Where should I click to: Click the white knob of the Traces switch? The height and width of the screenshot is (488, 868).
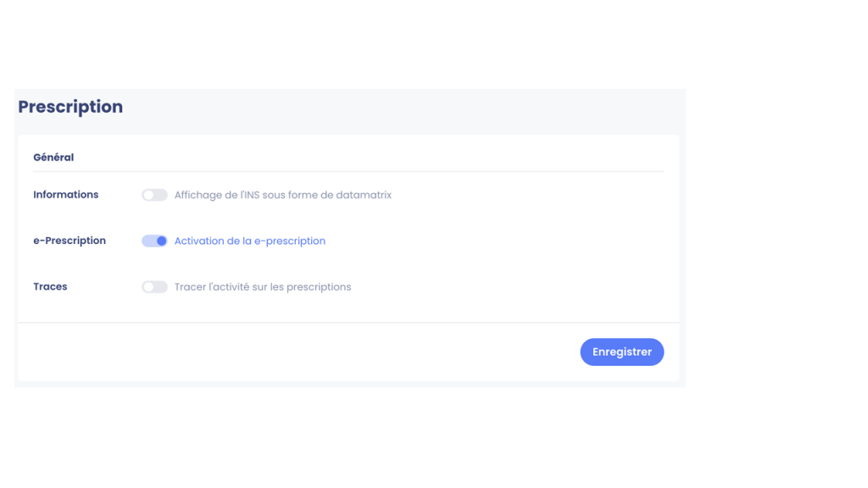coord(148,286)
